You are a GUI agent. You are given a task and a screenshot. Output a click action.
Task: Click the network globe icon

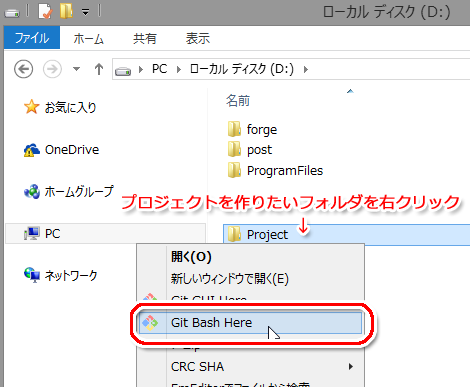click(32, 275)
